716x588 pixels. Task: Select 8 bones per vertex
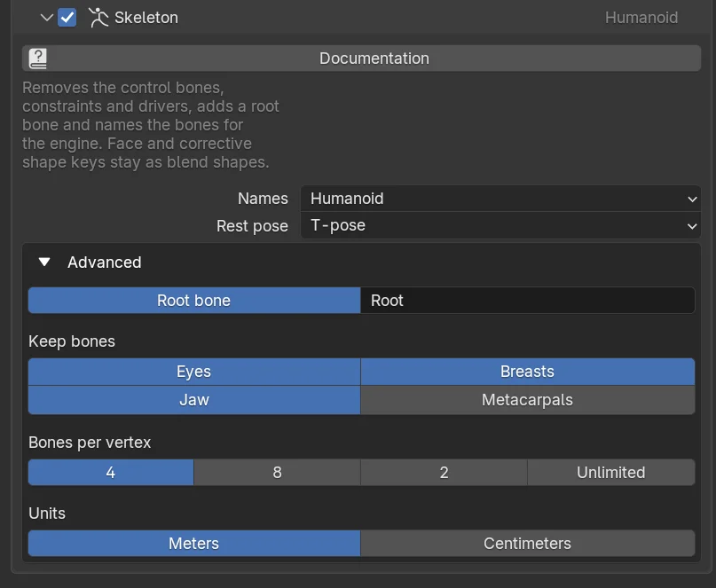click(277, 473)
